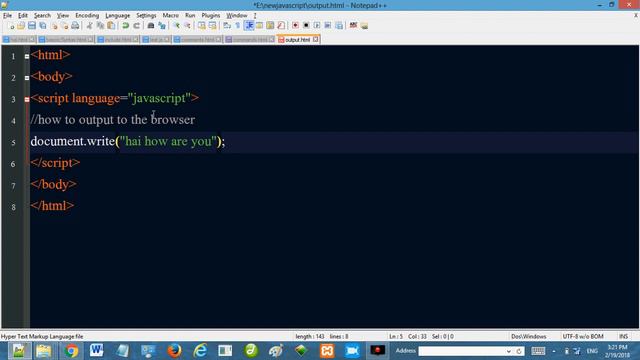Expand the taskbar Address dropdown arrow
This screenshot has width=640, height=360.
click(x=509, y=351)
